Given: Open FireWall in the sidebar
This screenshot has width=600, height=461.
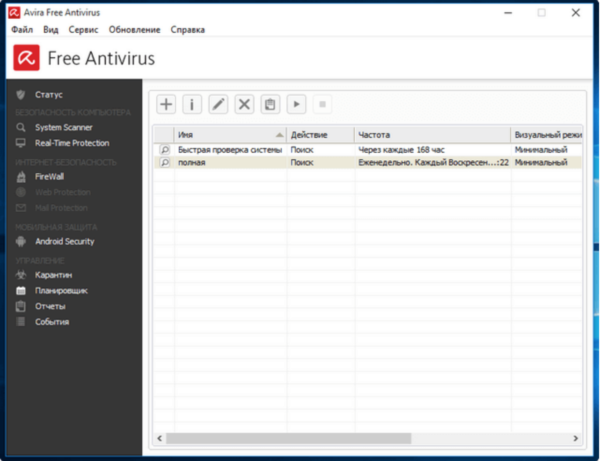Looking at the screenshot, I should click(x=49, y=176).
